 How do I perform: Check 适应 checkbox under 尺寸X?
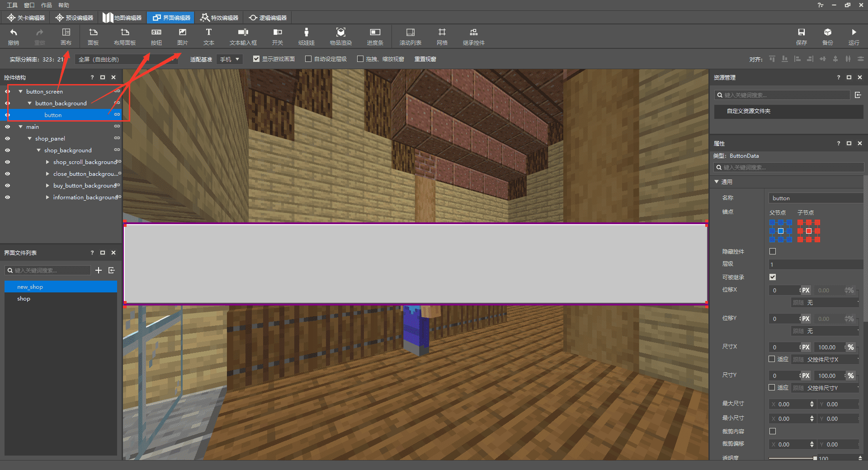point(772,359)
